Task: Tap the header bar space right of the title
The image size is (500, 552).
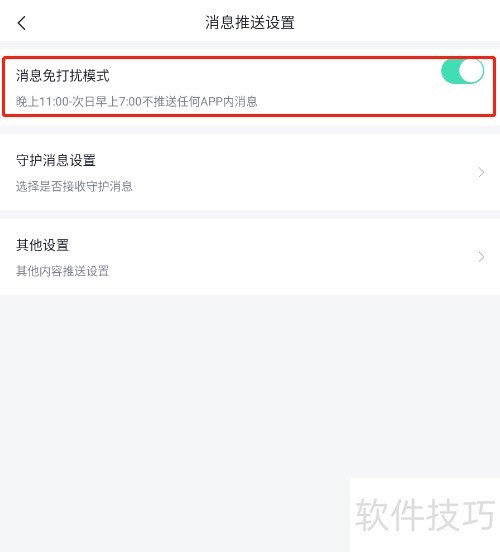Action: [394, 23]
